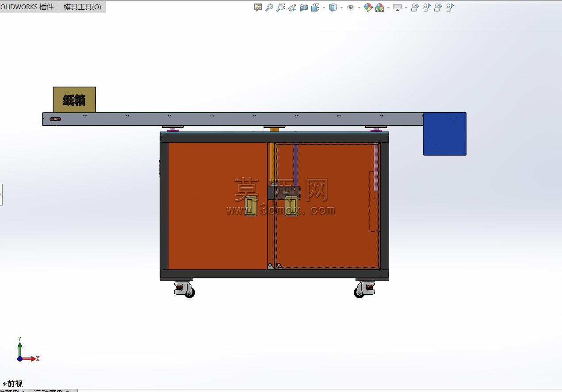Click the Display Style cube icon
This screenshot has width=562, height=392.
point(333,8)
